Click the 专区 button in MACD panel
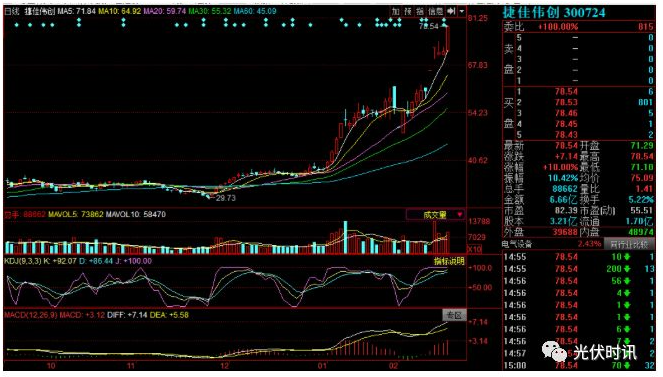The width and height of the screenshot is (663, 377). click(x=454, y=315)
